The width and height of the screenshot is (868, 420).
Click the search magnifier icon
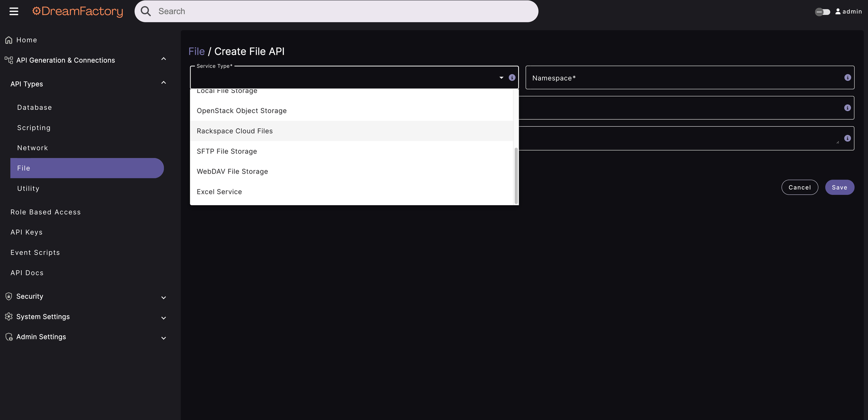pyautogui.click(x=146, y=11)
